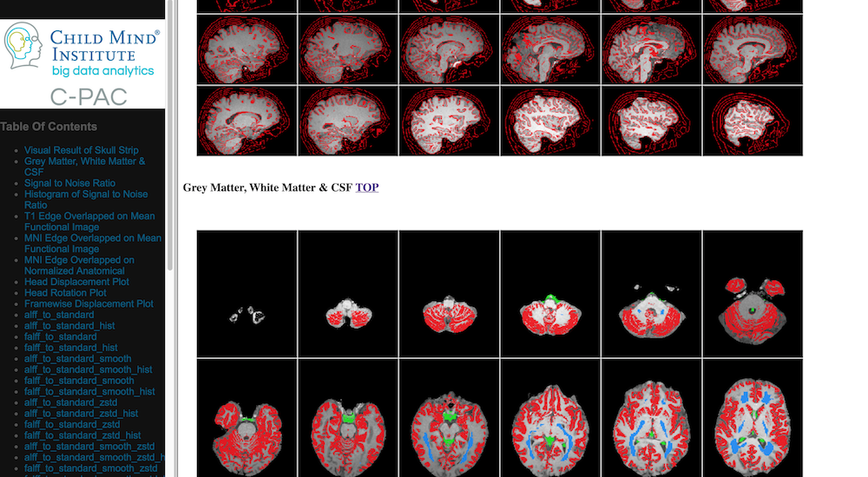Open Visual Result of Skull Strip link
Image resolution: width=868 pixels, height=477 pixels.
pyautogui.click(x=81, y=150)
